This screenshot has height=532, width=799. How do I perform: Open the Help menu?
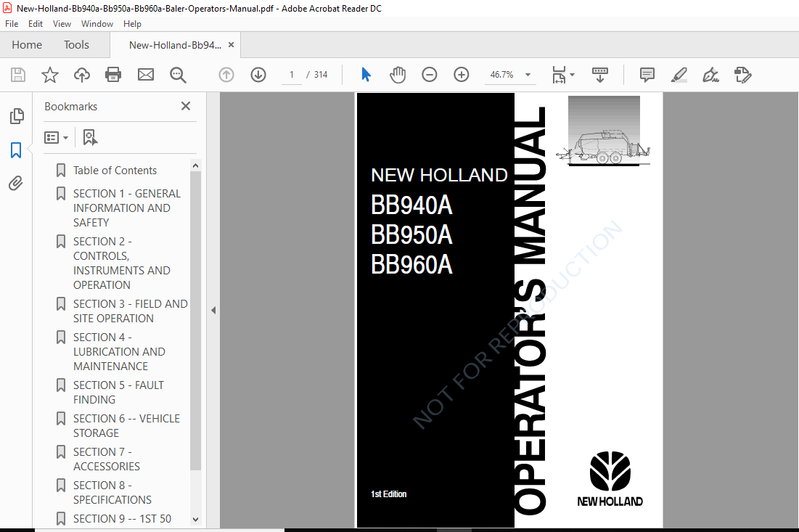pos(133,24)
